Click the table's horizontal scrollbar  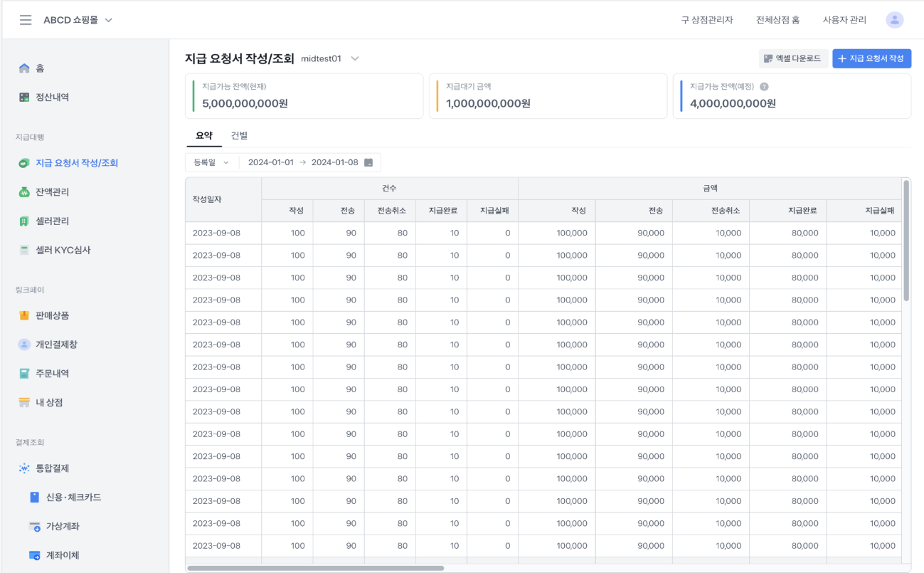pos(315,568)
